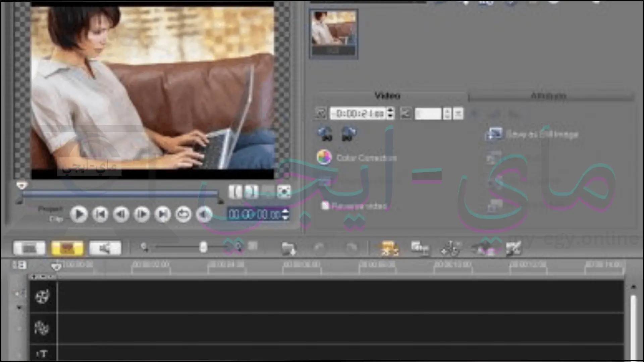
Task: Toggle Repeat playback button
Action: [183, 215]
